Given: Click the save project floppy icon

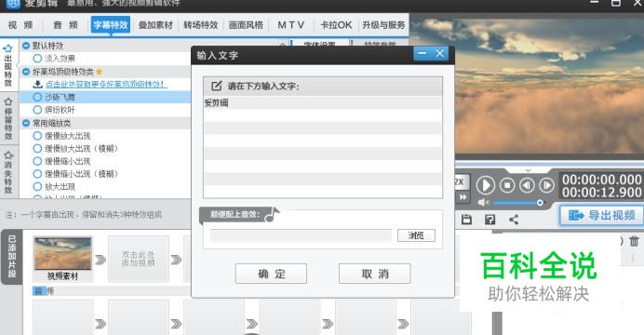Looking at the screenshot, I should [x=466, y=220].
